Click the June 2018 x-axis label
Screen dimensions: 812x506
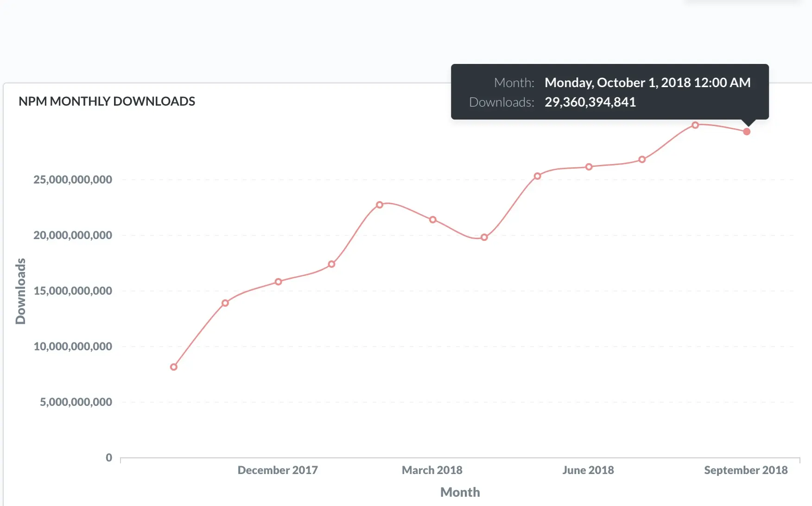(588, 470)
